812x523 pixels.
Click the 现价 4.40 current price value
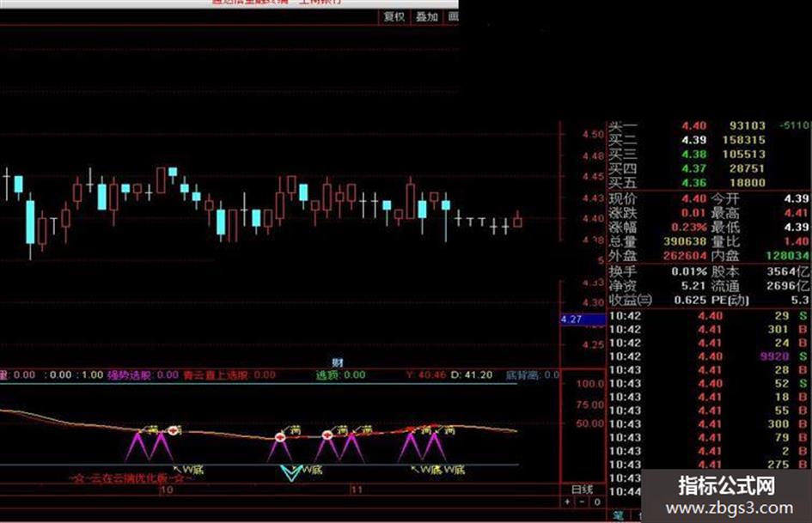coord(693,198)
